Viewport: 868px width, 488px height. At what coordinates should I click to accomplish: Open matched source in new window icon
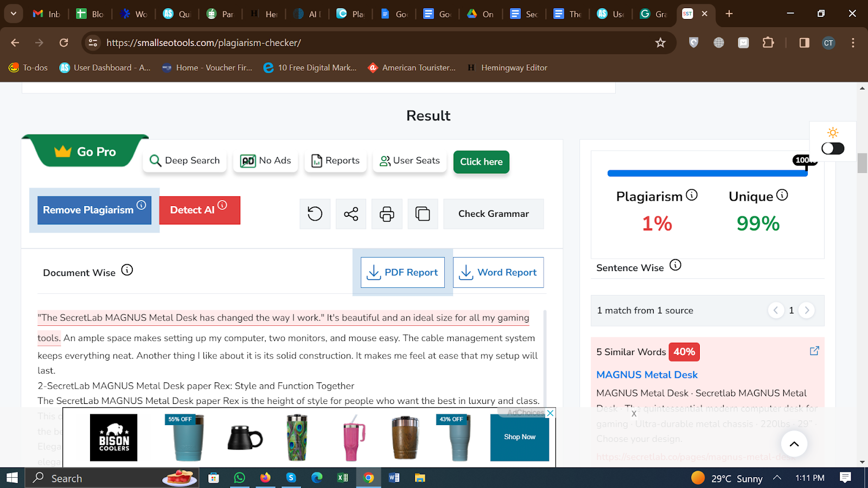click(x=814, y=351)
